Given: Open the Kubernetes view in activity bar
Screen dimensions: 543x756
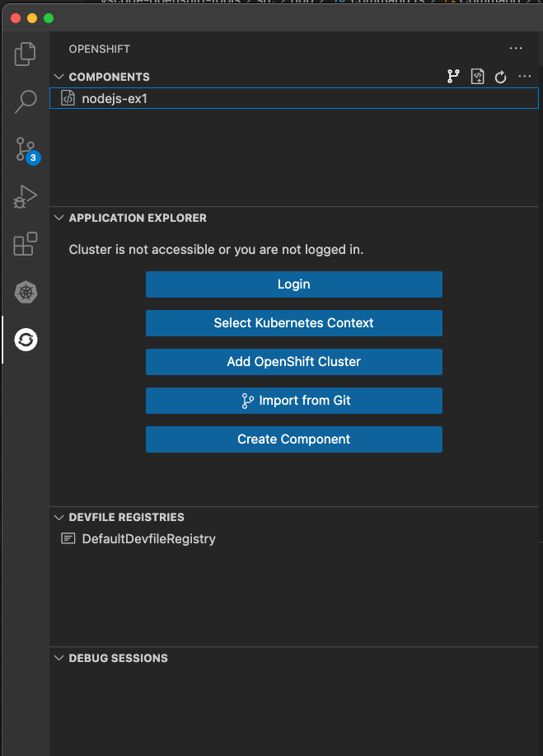Looking at the screenshot, I should click(26, 292).
